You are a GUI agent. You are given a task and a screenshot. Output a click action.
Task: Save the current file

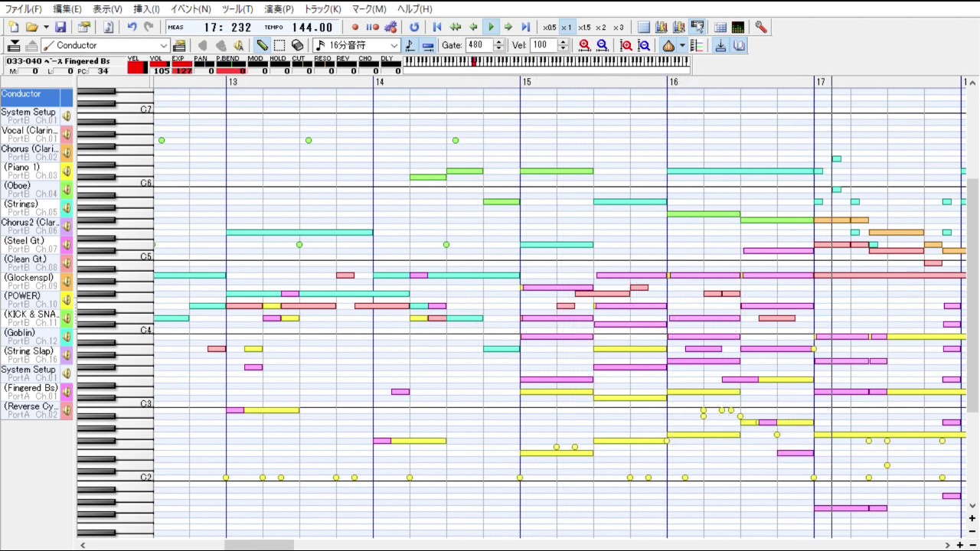pyautogui.click(x=60, y=27)
